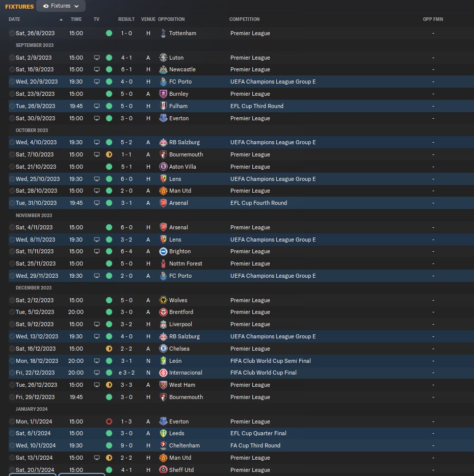Sort fixtures by Date column
The width and height of the screenshot is (474, 476).
[x=14, y=19]
